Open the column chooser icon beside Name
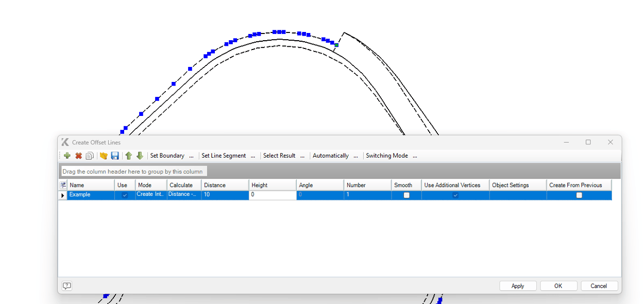This screenshot has height=304, width=644. click(x=63, y=185)
